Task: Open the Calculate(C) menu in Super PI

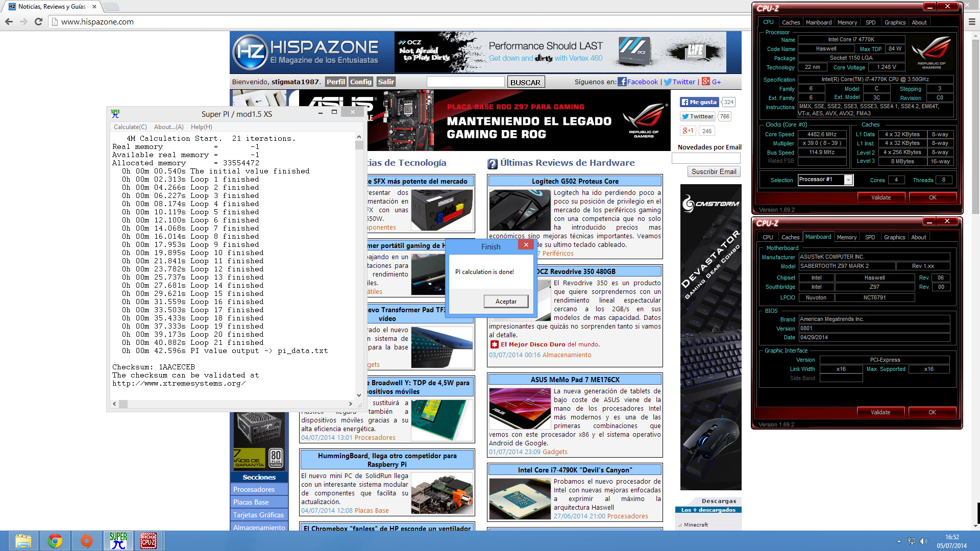Action: point(130,127)
